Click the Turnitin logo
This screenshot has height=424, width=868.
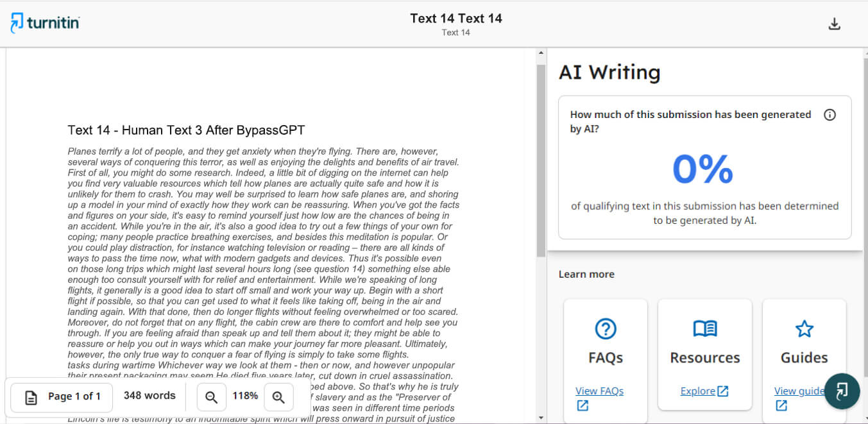pyautogui.click(x=45, y=24)
